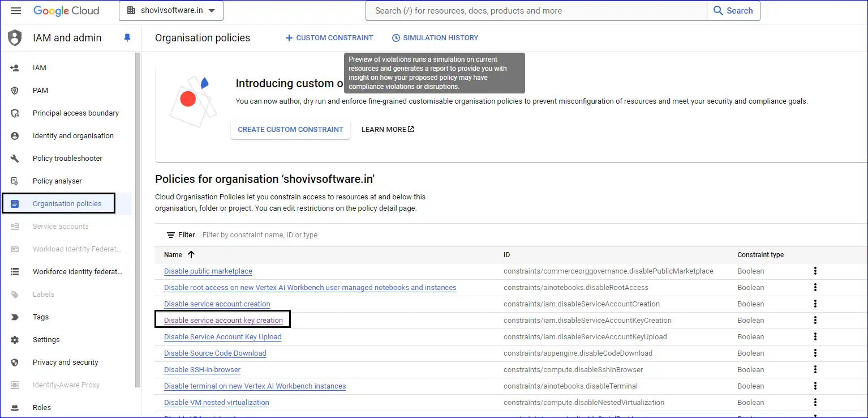Open Simulation History from the header
The height and width of the screenshot is (418, 868).
[x=435, y=38]
